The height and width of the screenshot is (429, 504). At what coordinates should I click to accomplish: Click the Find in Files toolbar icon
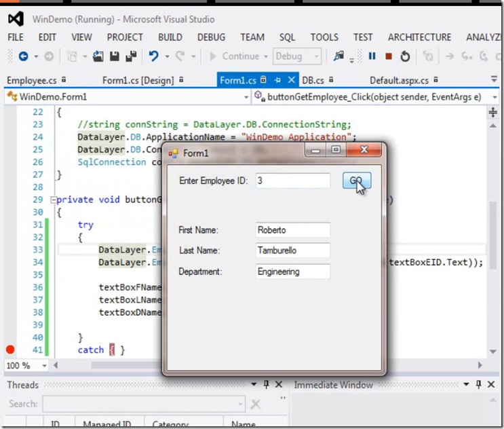point(338,56)
